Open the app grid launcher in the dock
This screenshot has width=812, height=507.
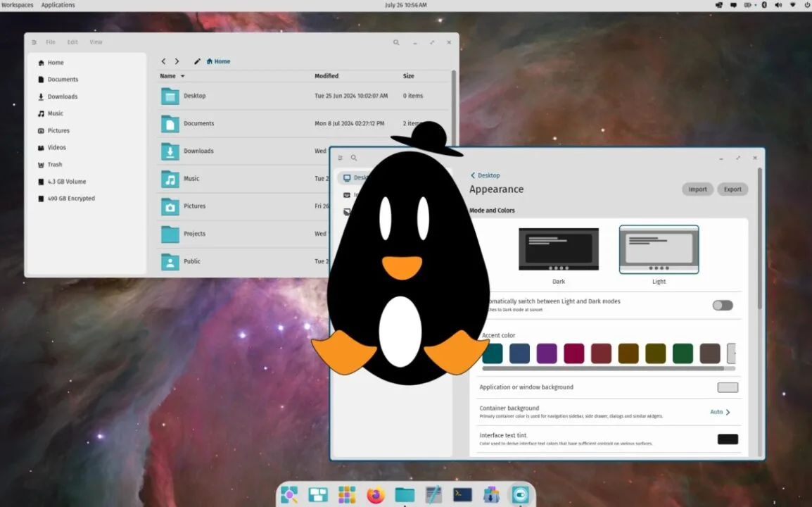coord(348,495)
